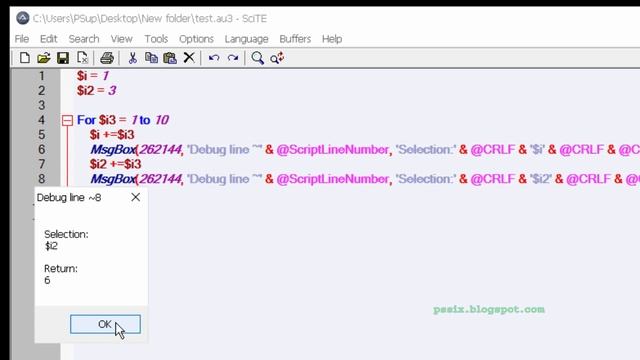Click 'Selection:' label in the dialog
640x360 pixels.
(66, 234)
